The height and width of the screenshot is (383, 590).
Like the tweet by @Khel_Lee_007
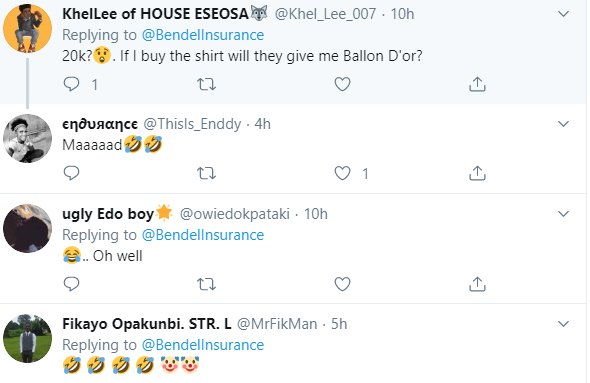(342, 84)
